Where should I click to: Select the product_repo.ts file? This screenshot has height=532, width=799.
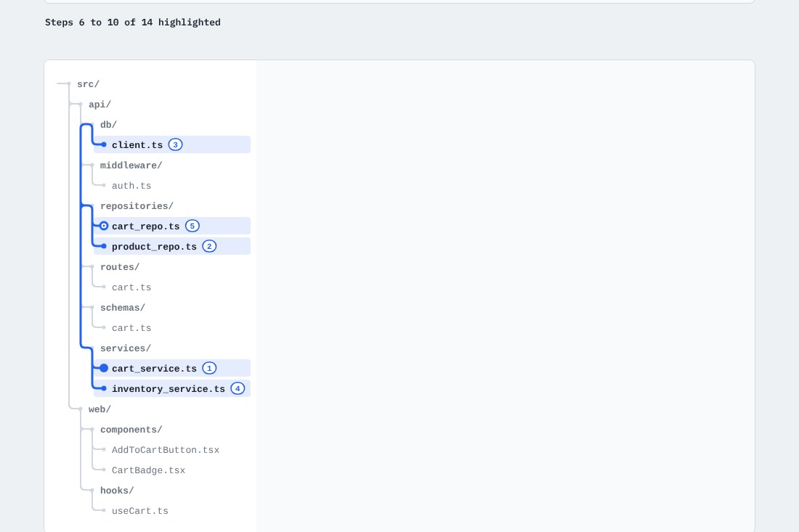point(172,246)
